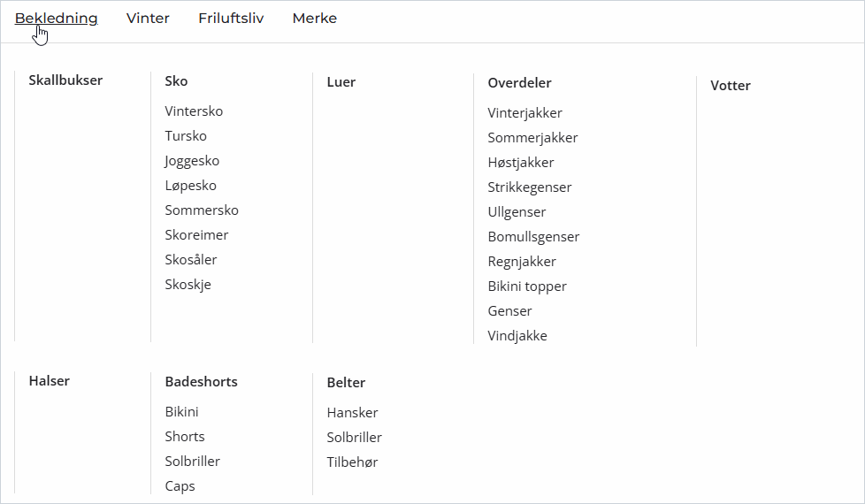The image size is (865, 504).
Task: Go to Hansker under Belter
Action: (352, 413)
